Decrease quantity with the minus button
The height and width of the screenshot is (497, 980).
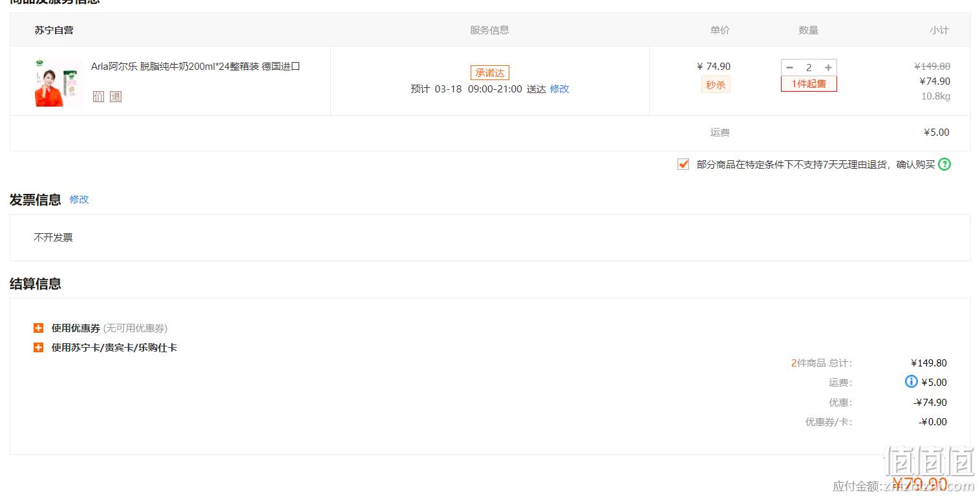[x=789, y=68]
